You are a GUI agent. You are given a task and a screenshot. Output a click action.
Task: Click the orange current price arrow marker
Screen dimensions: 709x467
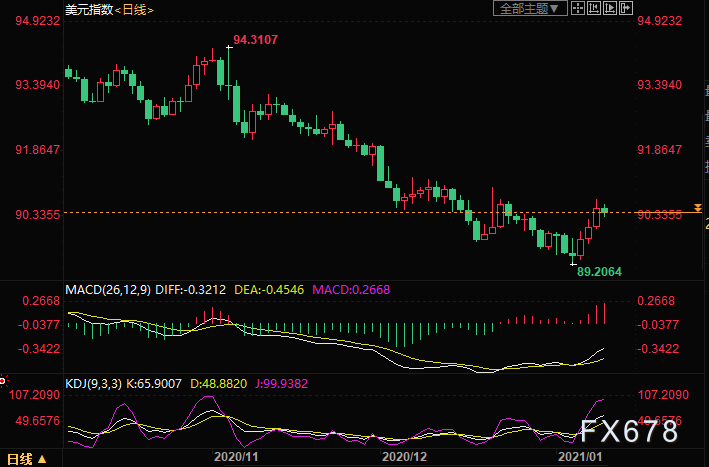[x=697, y=206]
